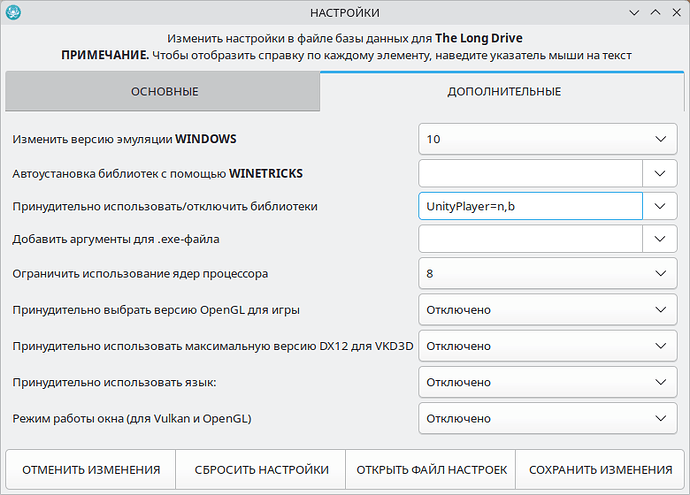Viewport: 690px width, 495px height.
Task: Open the .exe arguments dropdown arrow
Action: point(659,239)
